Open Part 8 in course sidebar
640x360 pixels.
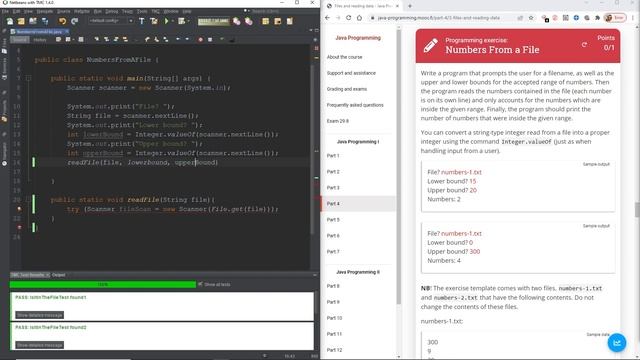click(333, 286)
